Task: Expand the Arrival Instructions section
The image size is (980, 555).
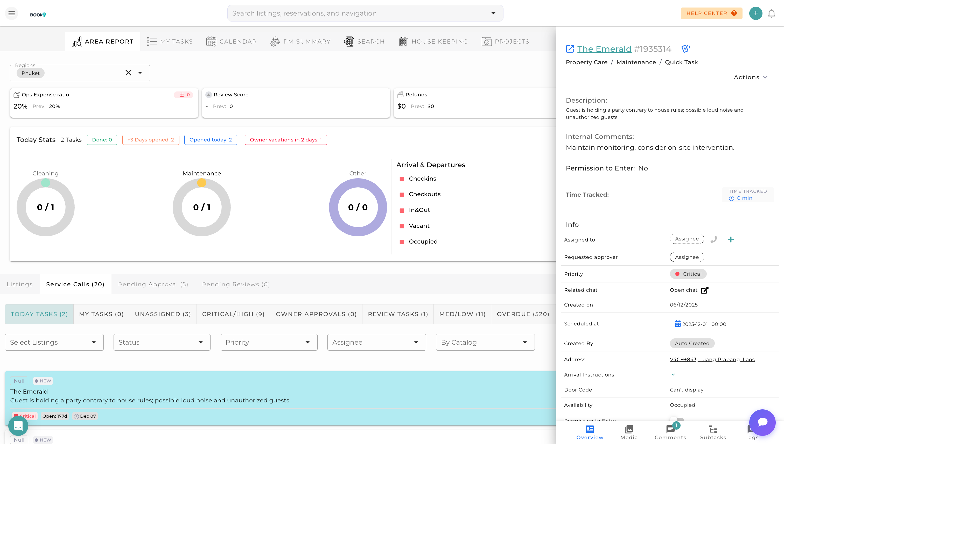Action: (673, 374)
